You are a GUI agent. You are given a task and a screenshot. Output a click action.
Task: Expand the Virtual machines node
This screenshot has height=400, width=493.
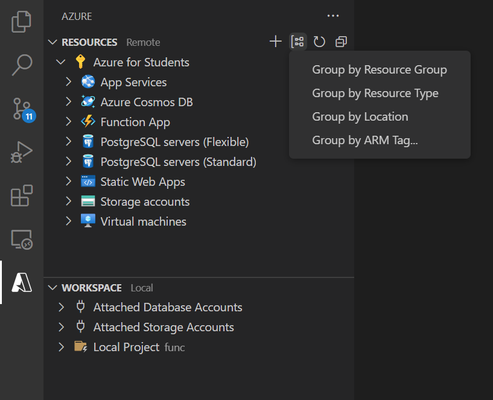[68, 221]
